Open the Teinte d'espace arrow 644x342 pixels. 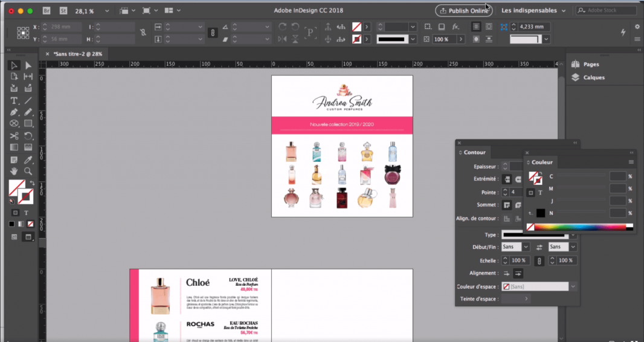526,299
